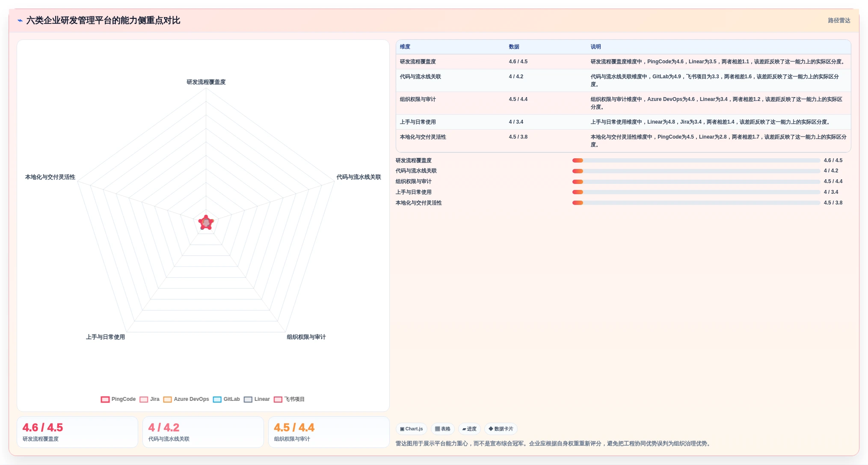The height and width of the screenshot is (465, 868).
Task: Click the 进度 tag
Action: click(469, 429)
